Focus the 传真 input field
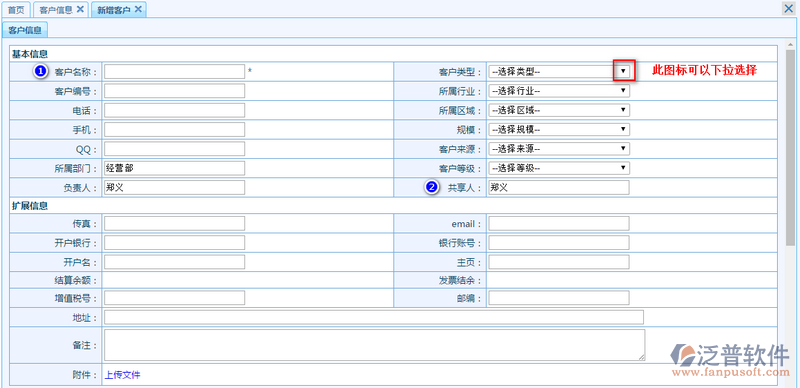 point(174,224)
